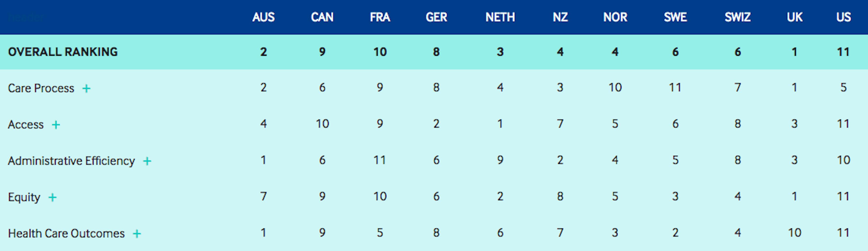This screenshot has height=251, width=868.
Task: Click the OVERALL RANKING row label
Action: (63, 52)
